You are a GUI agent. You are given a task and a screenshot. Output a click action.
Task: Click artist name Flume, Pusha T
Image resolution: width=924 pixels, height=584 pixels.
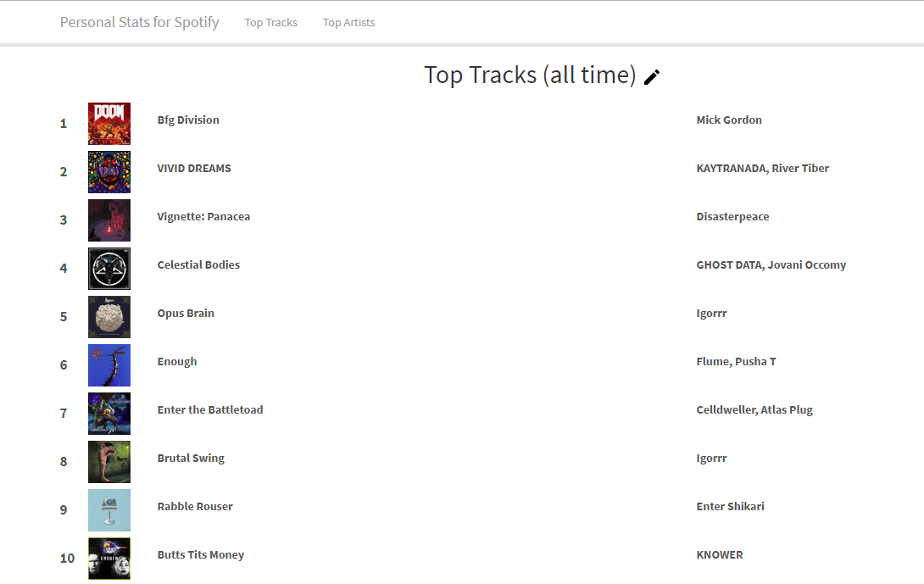pos(736,362)
